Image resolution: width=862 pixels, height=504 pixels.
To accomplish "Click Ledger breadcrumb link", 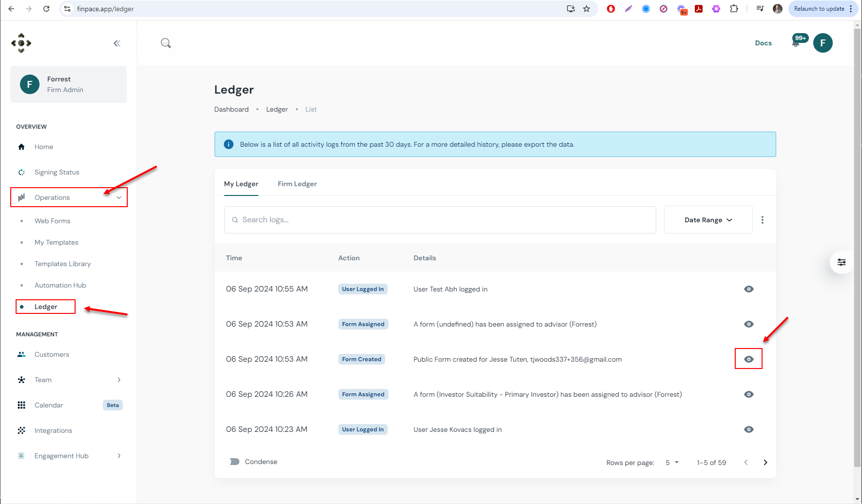I will [x=277, y=109].
